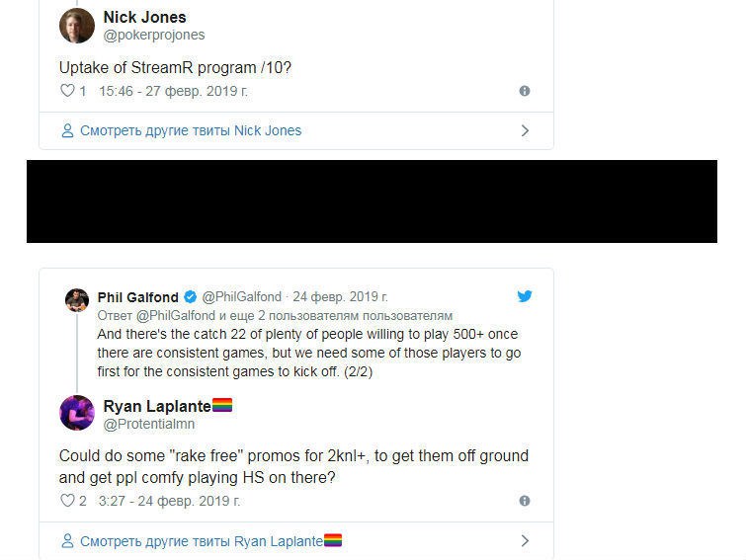Click person icon beside Nick Jones tweets link

67,130
